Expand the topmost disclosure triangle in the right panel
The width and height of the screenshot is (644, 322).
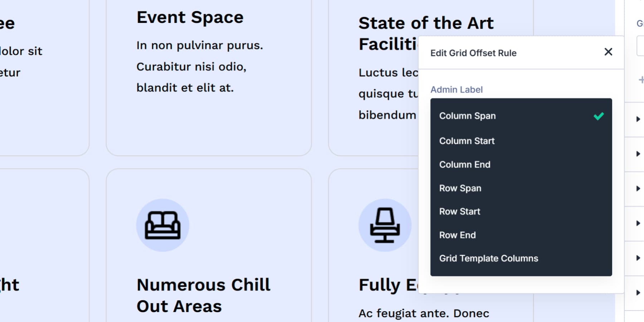(639, 118)
